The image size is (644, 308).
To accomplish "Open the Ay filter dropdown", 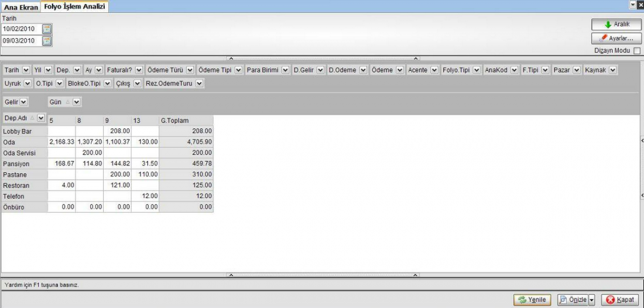I will (x=98, y=70).
